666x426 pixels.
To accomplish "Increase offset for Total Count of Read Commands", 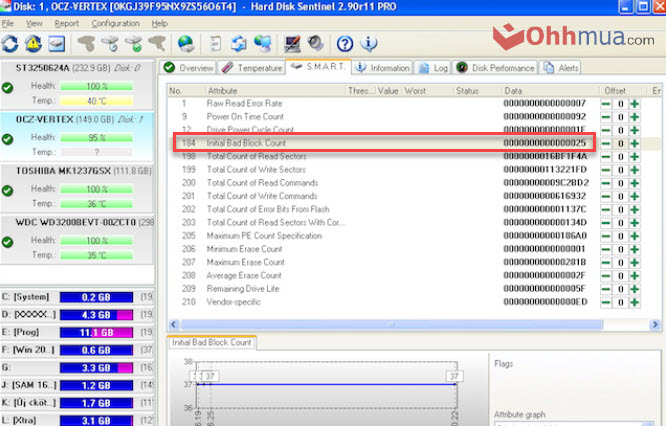I will 635,183.
